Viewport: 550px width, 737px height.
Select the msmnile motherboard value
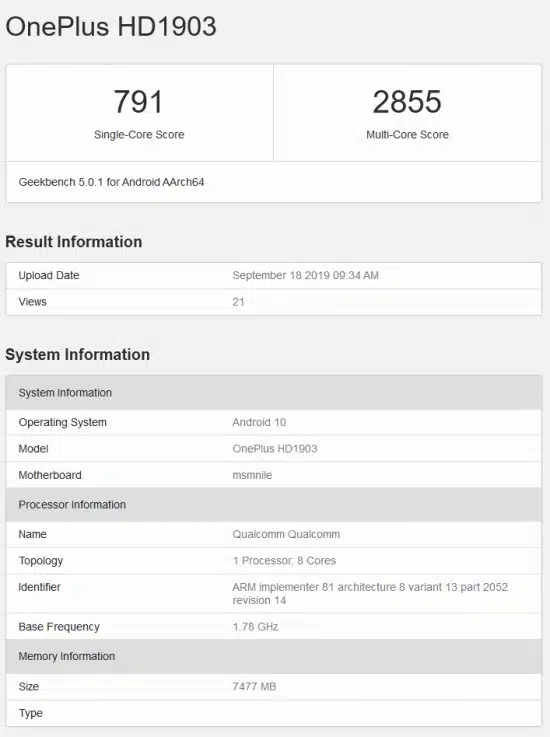coord(252,475)
